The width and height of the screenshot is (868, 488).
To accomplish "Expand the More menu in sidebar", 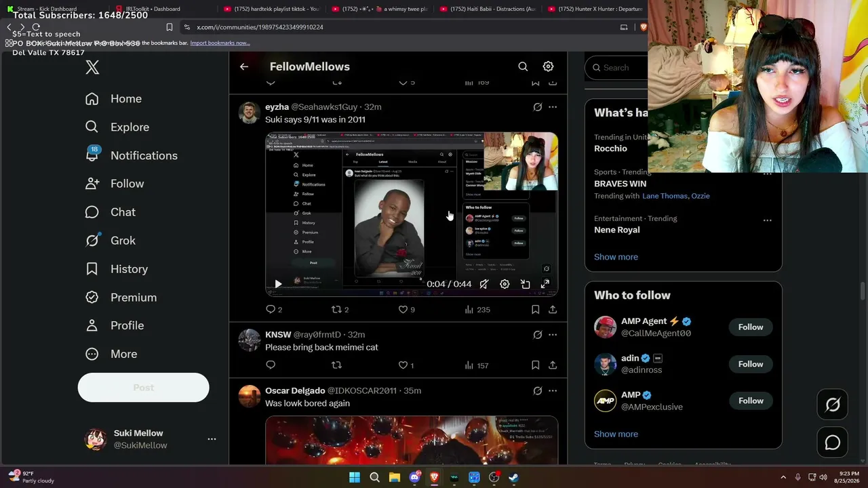I will pyautogui.click(x=111, y=354).
